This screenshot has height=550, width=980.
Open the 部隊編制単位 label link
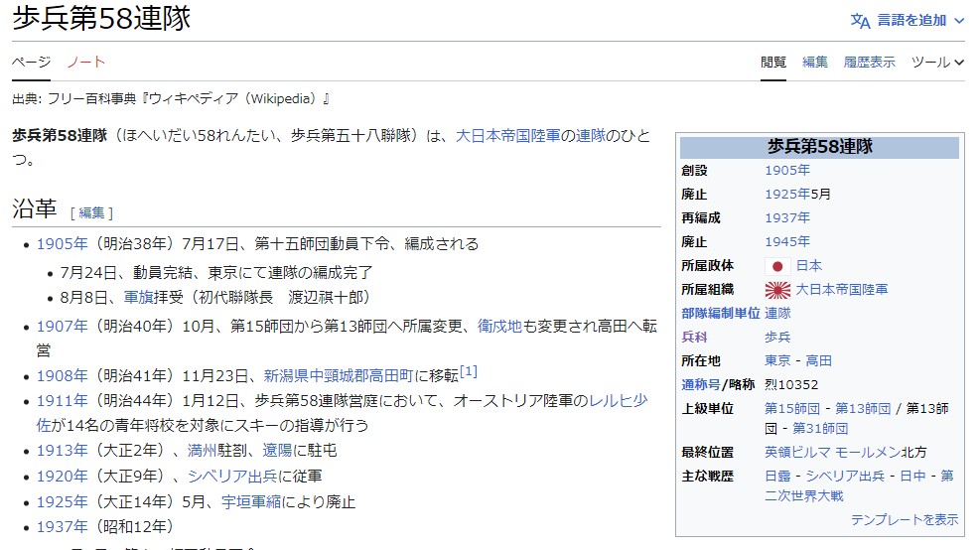(721, 313)
